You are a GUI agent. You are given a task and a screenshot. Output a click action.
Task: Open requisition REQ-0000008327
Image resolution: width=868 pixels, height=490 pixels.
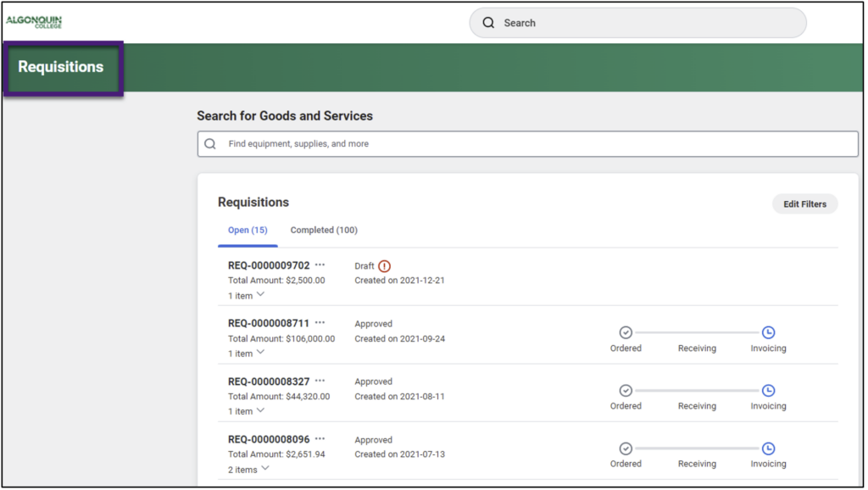click(x=268, y=381)
